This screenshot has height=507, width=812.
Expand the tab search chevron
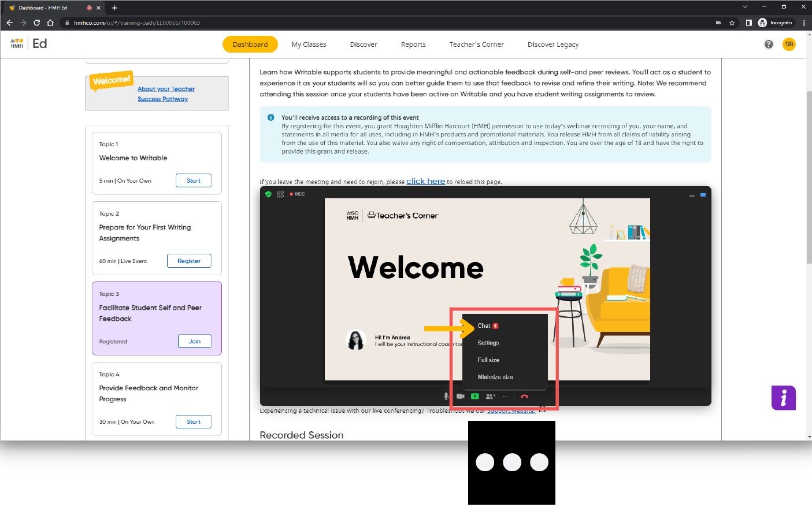tap(745, 7)
